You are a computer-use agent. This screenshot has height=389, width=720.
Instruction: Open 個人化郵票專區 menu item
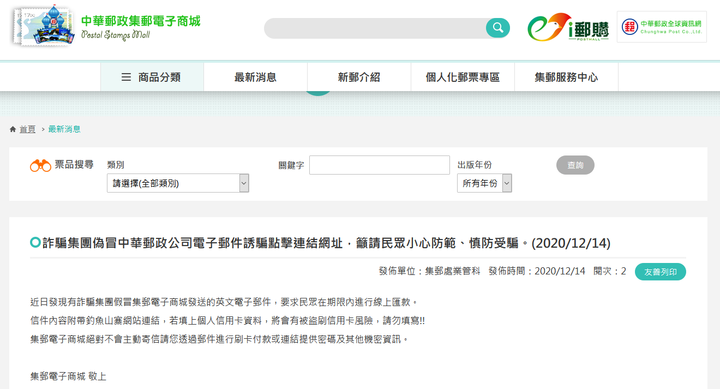(462, 77)
